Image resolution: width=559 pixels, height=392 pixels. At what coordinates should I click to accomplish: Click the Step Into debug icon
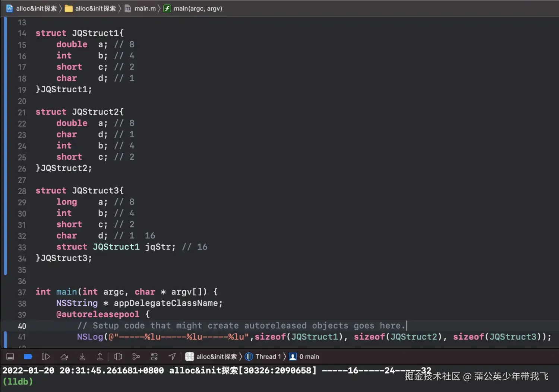[x=82, y=357]
